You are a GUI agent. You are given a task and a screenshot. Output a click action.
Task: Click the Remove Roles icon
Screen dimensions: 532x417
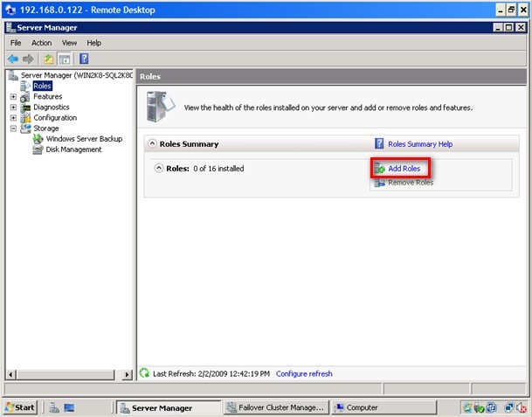pyautogui.click(x=379, y=183)
